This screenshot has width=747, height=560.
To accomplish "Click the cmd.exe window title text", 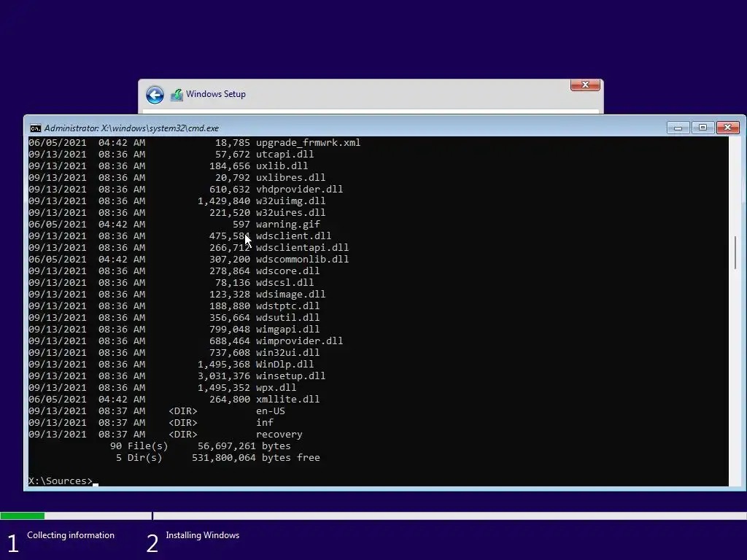I will coord(131,128).
